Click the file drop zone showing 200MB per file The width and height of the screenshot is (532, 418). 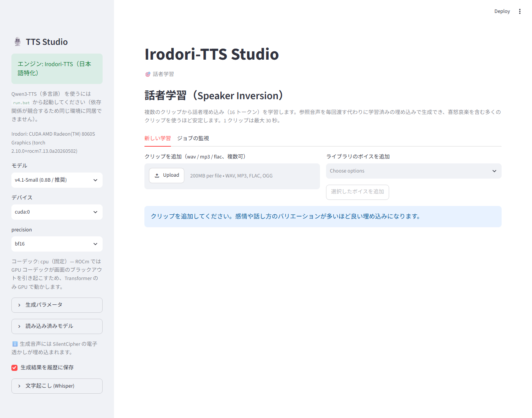coord(232,176)
